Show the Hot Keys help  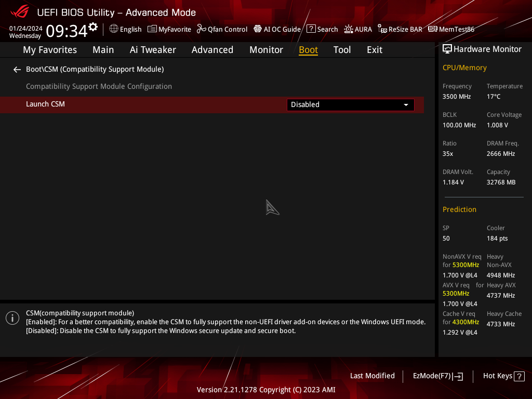503,376
